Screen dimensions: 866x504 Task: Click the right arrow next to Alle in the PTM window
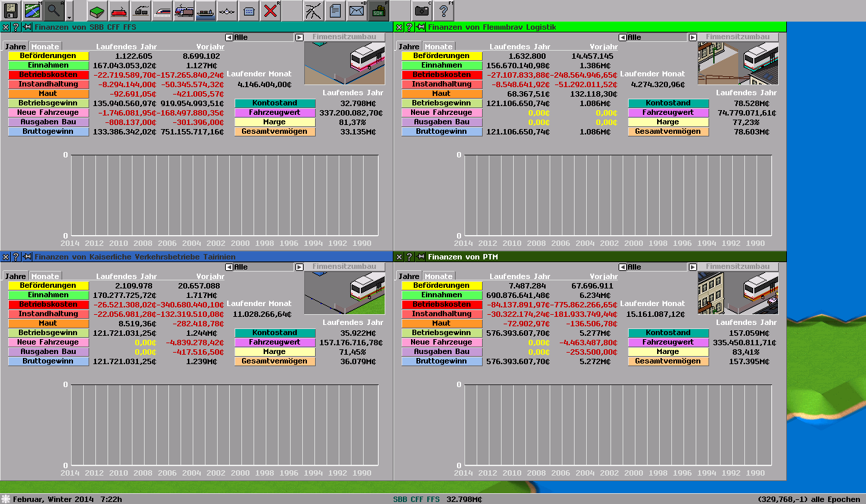click(x=692, y=267)
